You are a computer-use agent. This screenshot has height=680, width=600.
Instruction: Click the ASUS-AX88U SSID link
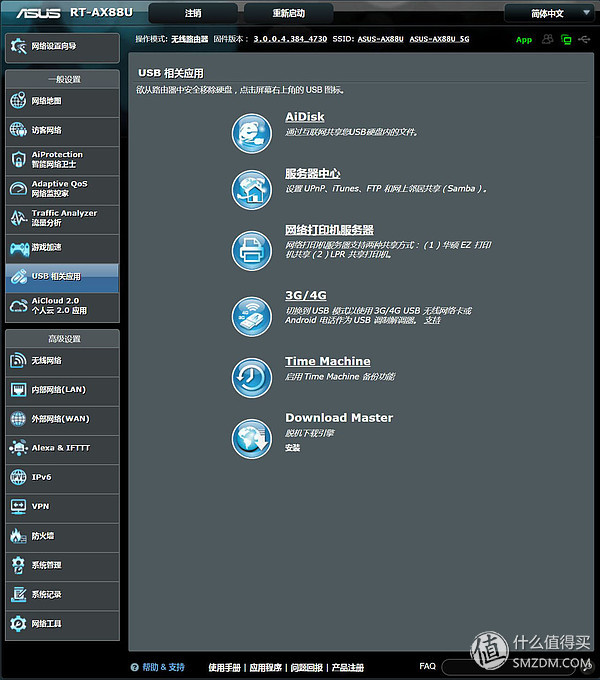coord(380,39)
